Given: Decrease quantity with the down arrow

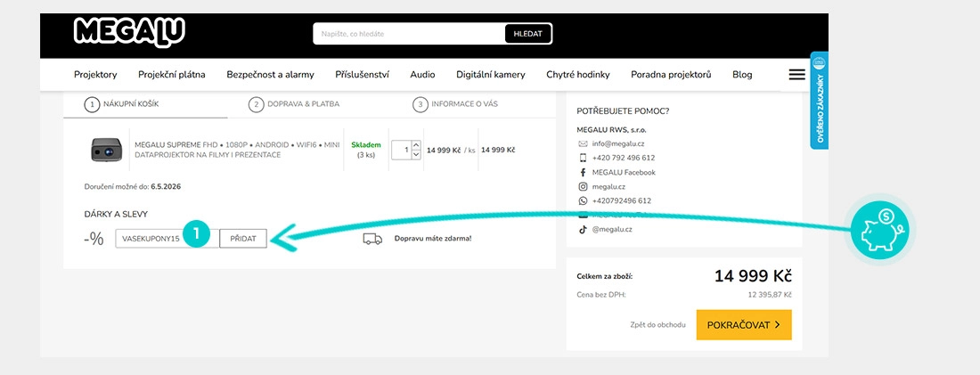Looking at the screenshot, I should [417, 154].
